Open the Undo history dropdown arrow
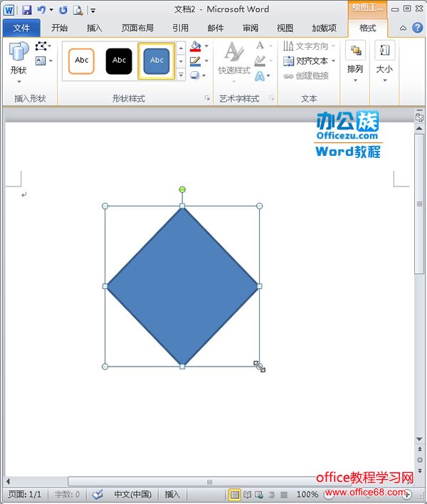Image resolution: width=427 pixels, height=504 pixels. pos(51,10)
